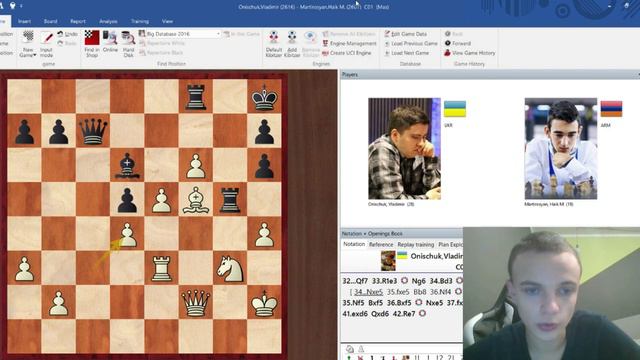Click the white knight on g3

[230, 269]
